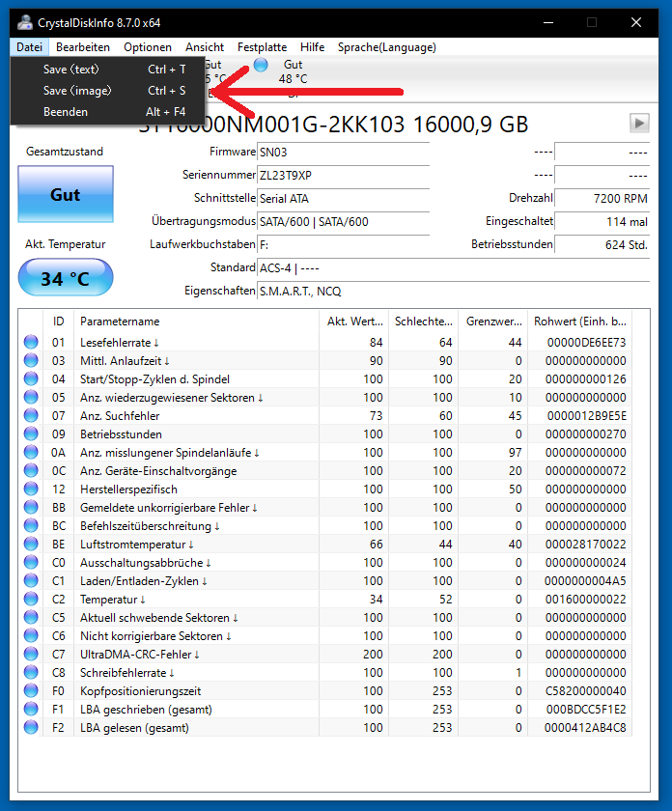Image resolution: width=672 pixels, height=811 pixels.
Task: Click status orb for Schreibfehlerrate row
Action: [31, 672]
